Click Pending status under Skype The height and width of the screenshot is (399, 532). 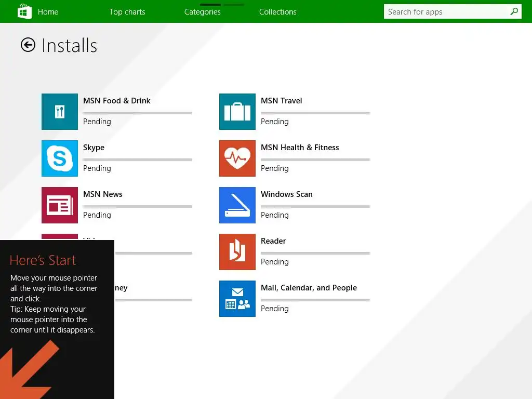click(97, 169)
